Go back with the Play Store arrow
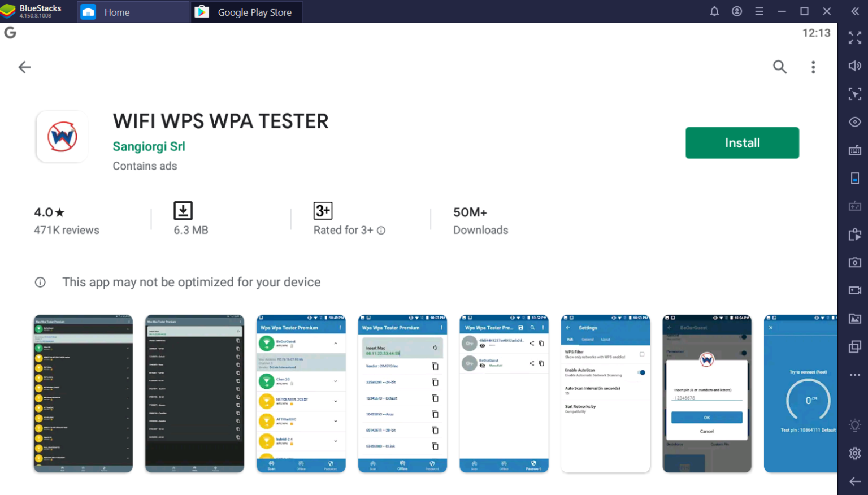868x495 pixels. pyautogui.click(x=24, y=67)
